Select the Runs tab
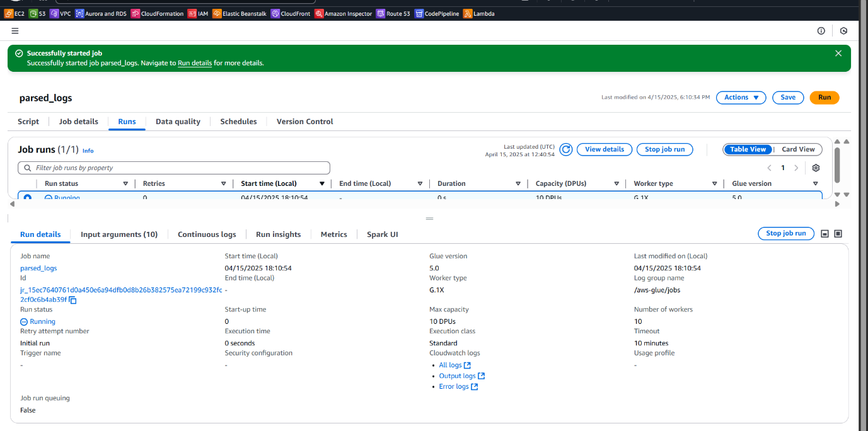The image size is (868, 431). [x=127, y=122]
